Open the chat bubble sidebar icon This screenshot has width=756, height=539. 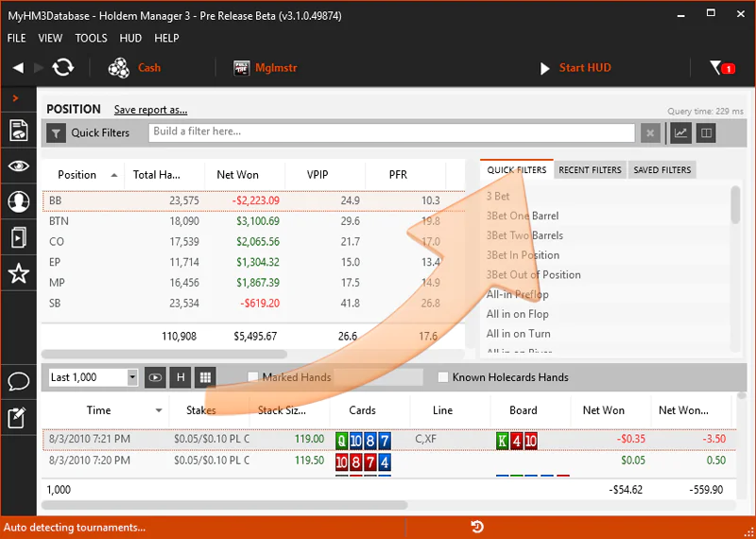[x=18, y=382]
